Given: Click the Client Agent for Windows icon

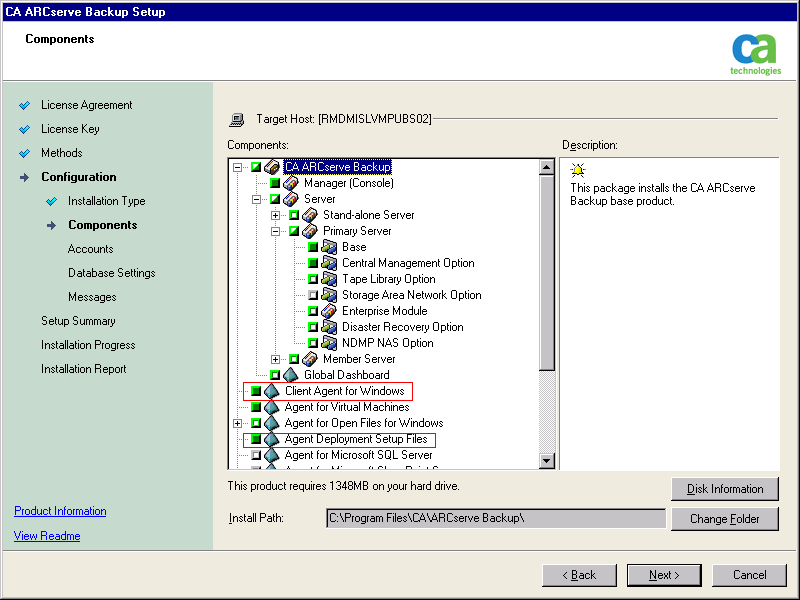Looking at the screenshot, I should [271, 391].
